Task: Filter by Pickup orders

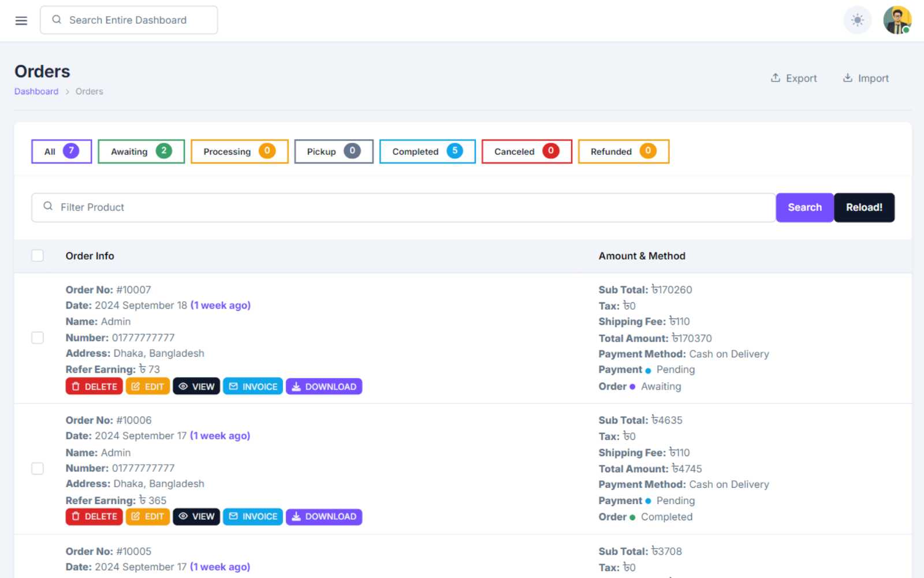Action: pyautogui.click(x=334, y=151)
